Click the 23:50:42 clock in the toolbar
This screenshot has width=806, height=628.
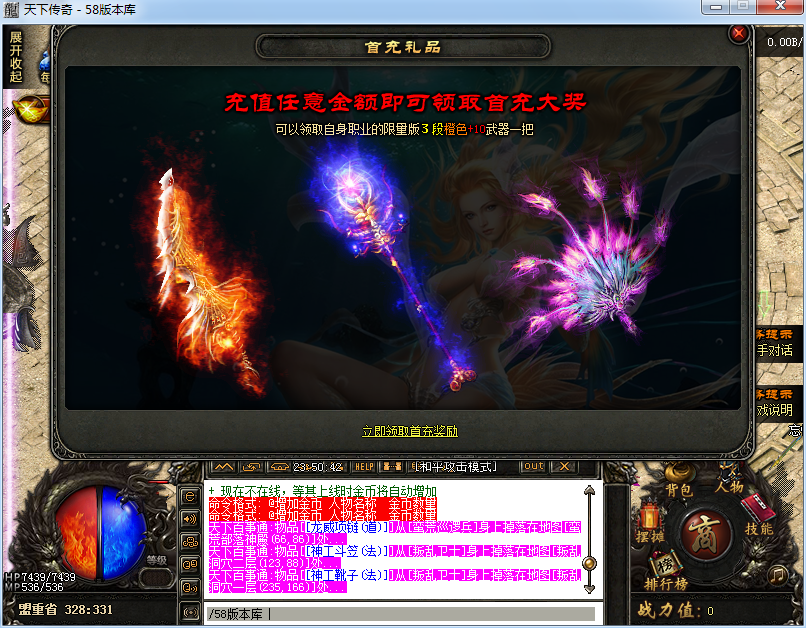318,467
